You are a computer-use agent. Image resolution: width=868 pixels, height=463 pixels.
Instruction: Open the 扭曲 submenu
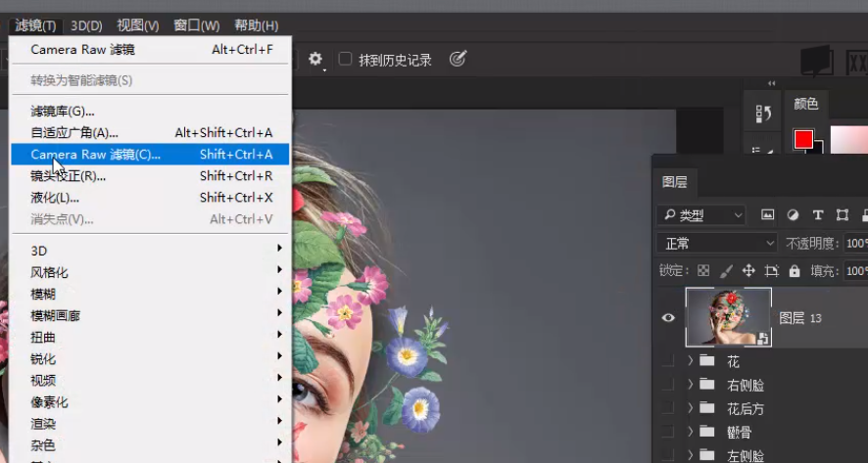[x=150, y=337]
